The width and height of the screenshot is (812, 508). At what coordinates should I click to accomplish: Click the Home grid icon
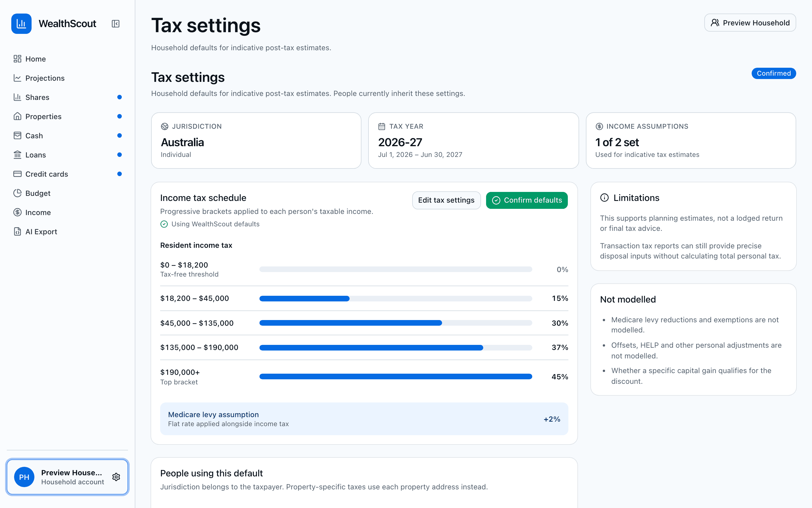tap(17, 59)
